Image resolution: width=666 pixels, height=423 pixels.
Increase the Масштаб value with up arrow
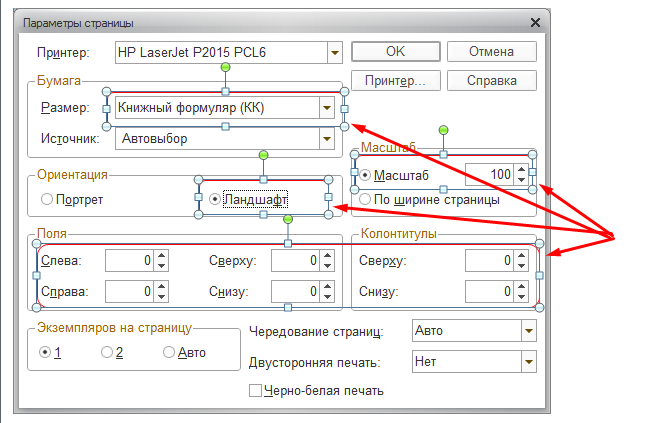pos(521,170)
